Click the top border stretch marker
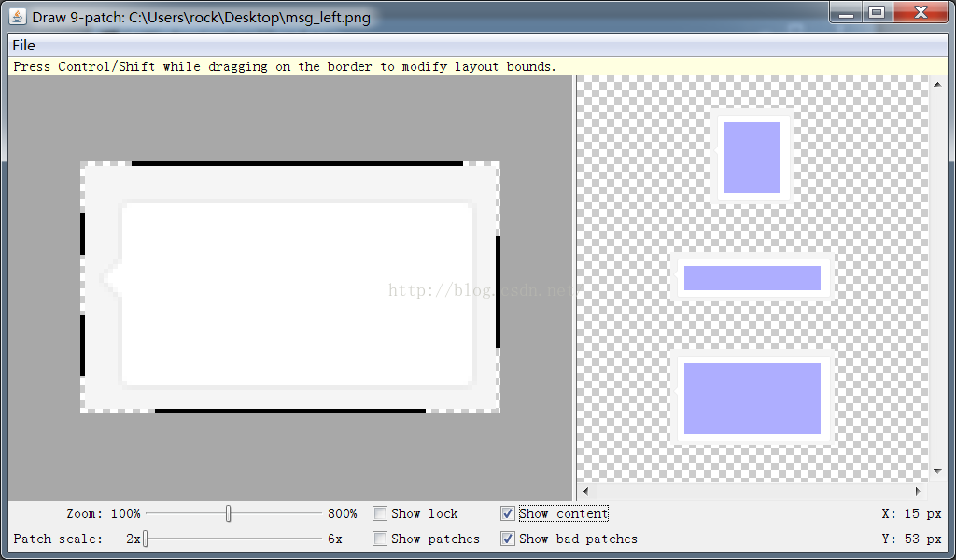 click(x=297, y=164)
